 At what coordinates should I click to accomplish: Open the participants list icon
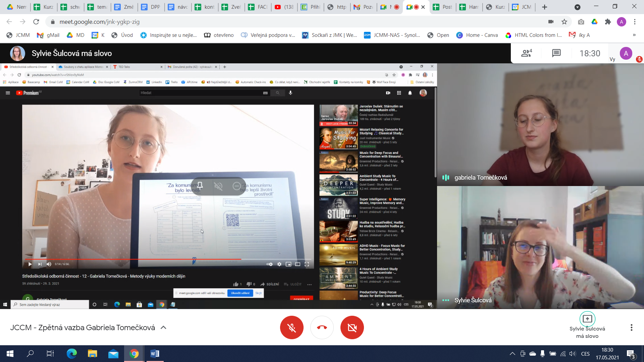click(526, 53)
